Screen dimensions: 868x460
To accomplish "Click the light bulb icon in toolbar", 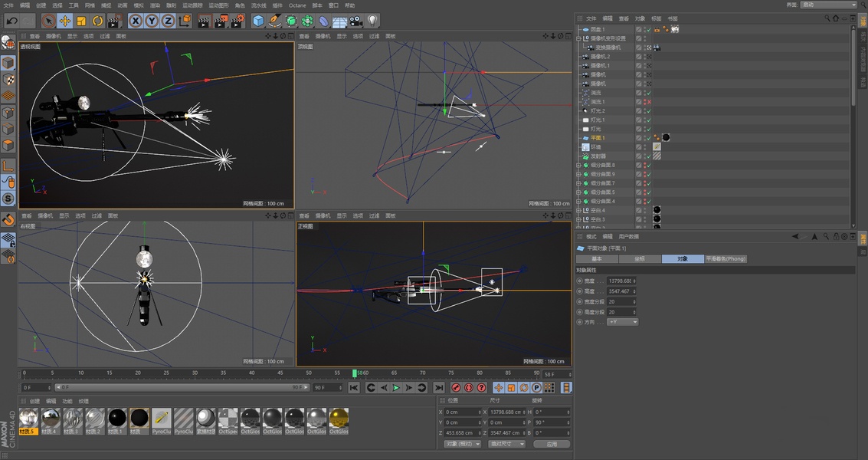I will (373, 21).
